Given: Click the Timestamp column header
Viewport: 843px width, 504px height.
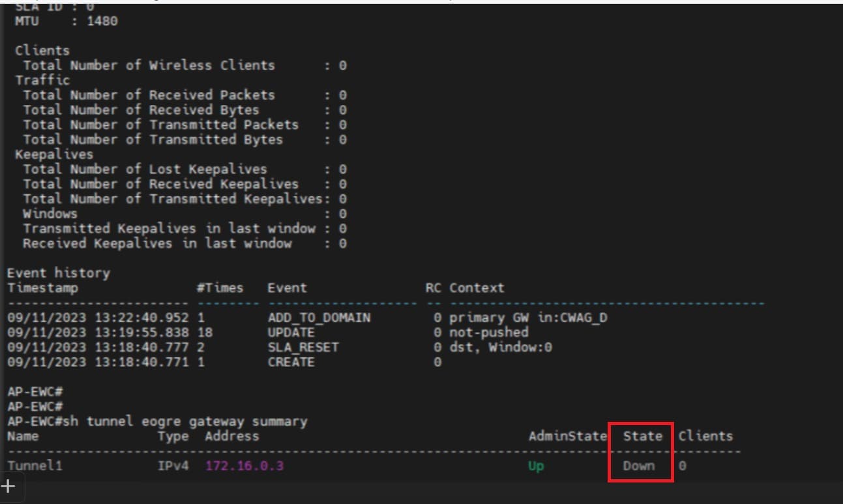Looking at the screenshot, I should coord(42,288).
